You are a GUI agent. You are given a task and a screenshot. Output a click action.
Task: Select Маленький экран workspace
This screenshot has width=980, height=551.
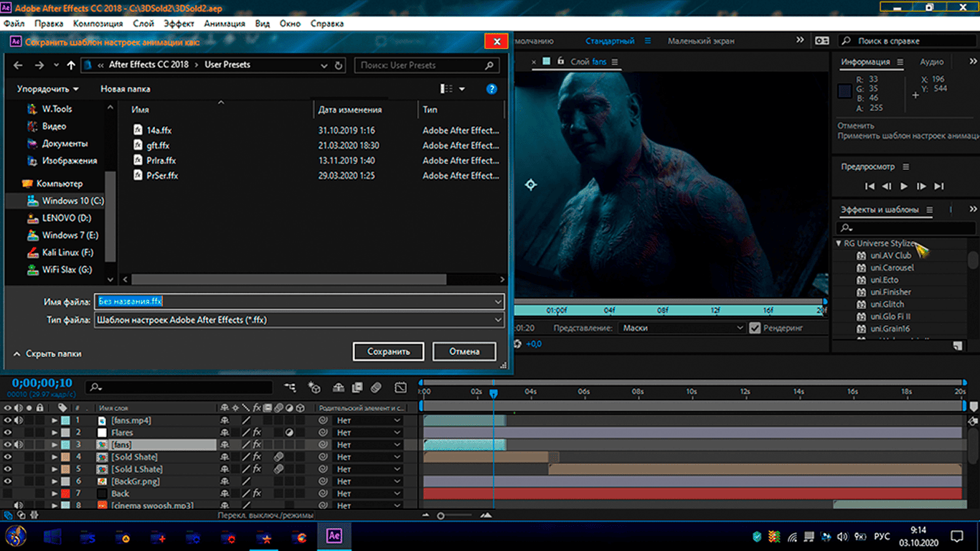coord(701,41)
